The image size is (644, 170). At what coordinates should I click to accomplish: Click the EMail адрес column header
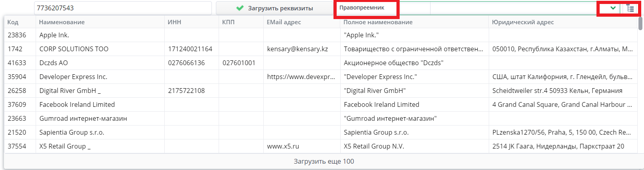(284, 22)
